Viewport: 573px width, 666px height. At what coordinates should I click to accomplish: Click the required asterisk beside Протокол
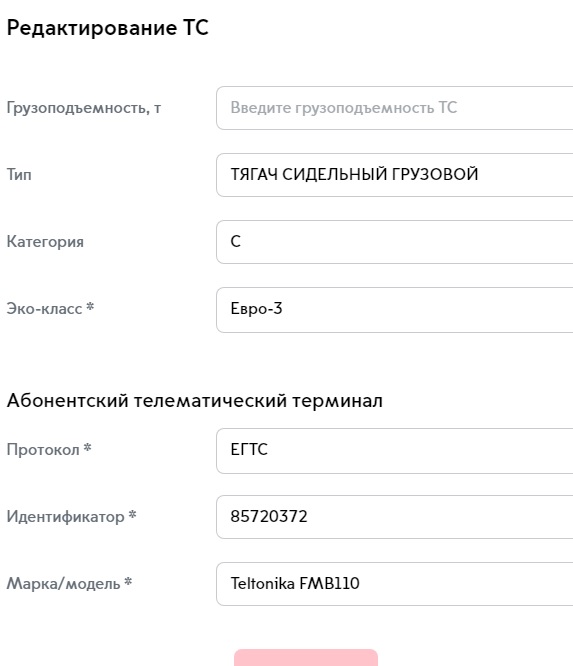point(88,447)
